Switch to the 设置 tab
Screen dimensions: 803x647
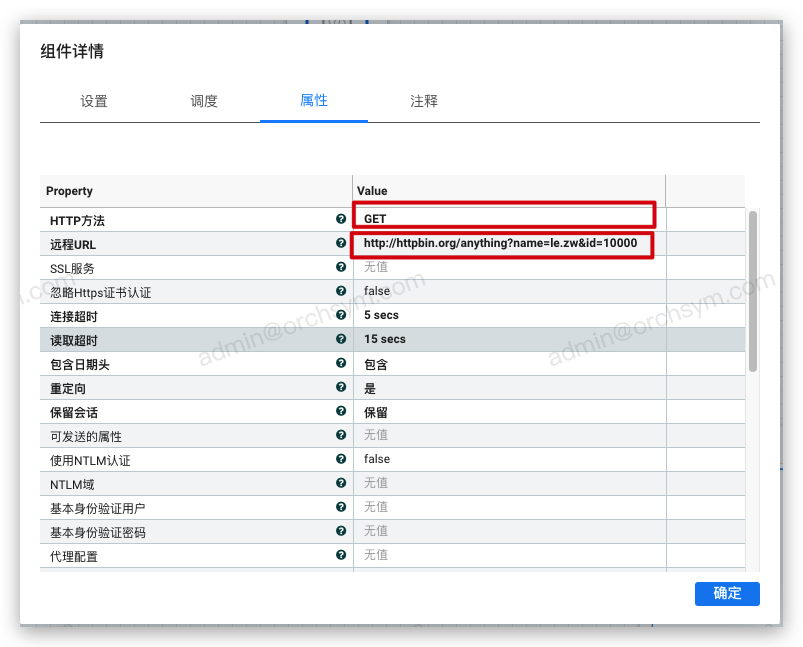click(94, 101)
